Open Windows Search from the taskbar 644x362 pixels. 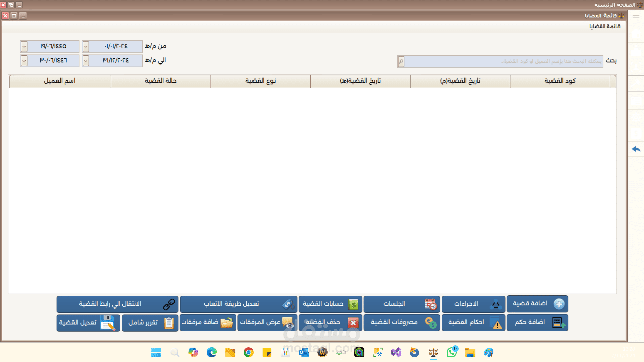[175, 352]
